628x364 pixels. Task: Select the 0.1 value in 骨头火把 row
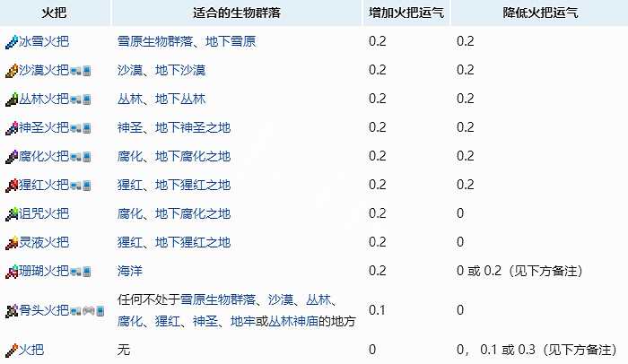pyautogui.click(x=377, y=310)
